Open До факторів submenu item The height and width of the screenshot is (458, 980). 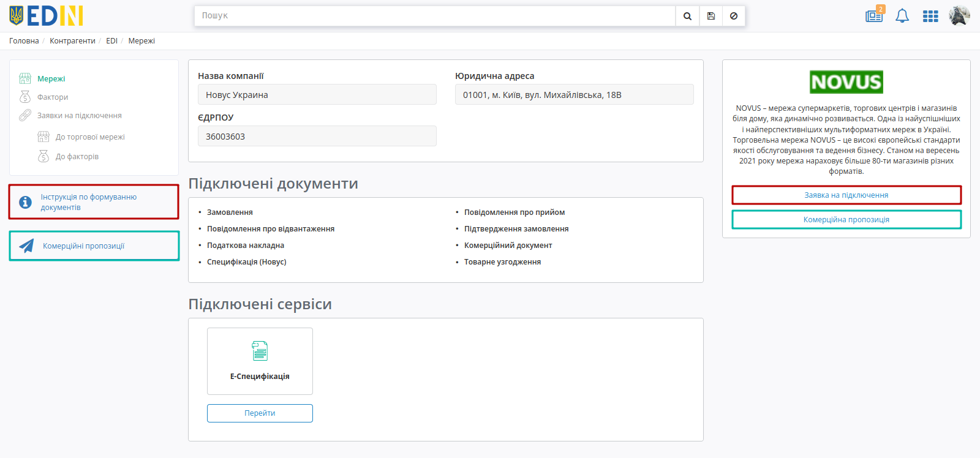coord(77,156)
